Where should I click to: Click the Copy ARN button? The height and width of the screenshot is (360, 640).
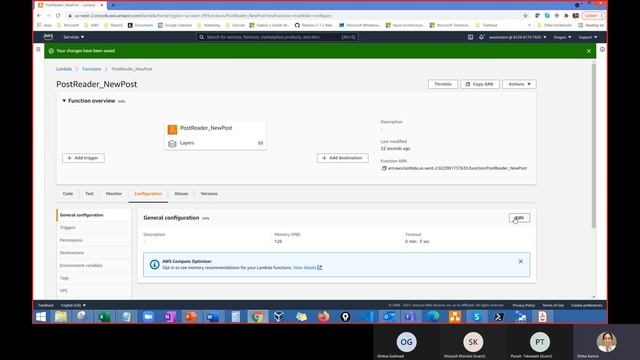[480, 84]
